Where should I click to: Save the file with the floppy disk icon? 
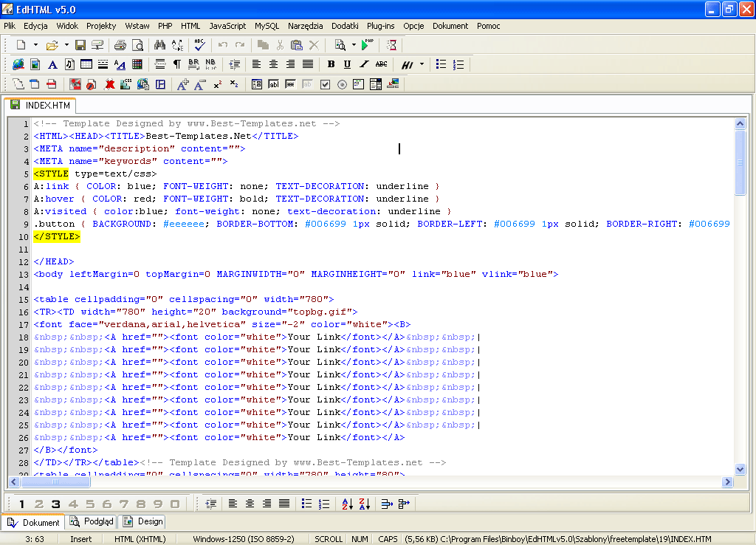pyautogui.click(x=80, y=45)
